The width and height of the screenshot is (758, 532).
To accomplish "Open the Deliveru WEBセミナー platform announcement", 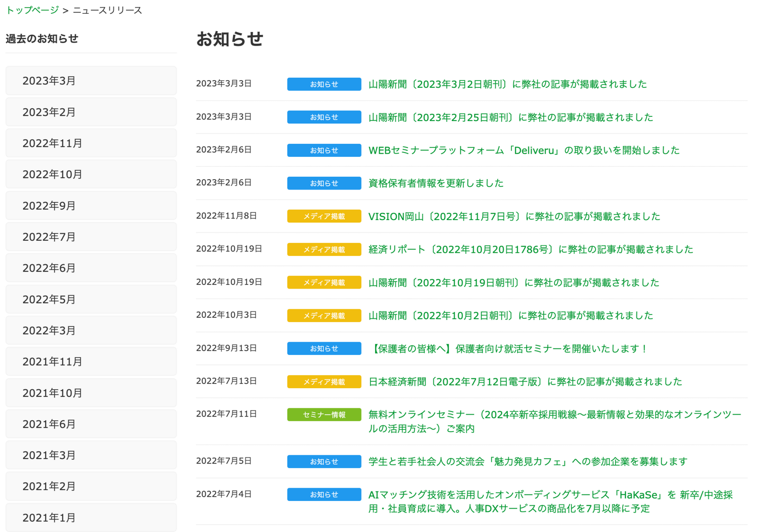I will [x=524, y=150].
